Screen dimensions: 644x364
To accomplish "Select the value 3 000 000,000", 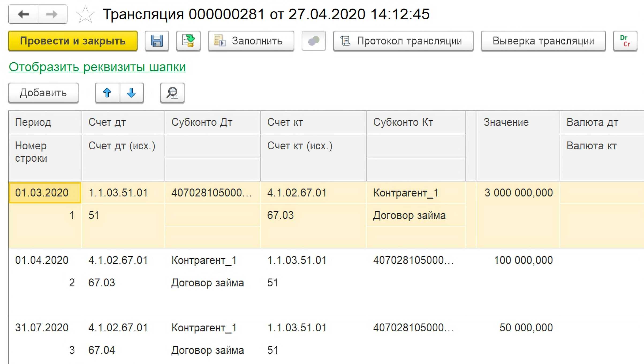I will click(518, 193).
